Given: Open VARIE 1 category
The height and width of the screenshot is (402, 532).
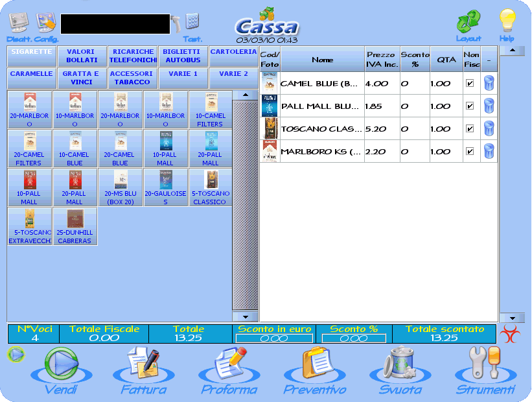Looking at the screenshot, I should [x=183, y=78].
